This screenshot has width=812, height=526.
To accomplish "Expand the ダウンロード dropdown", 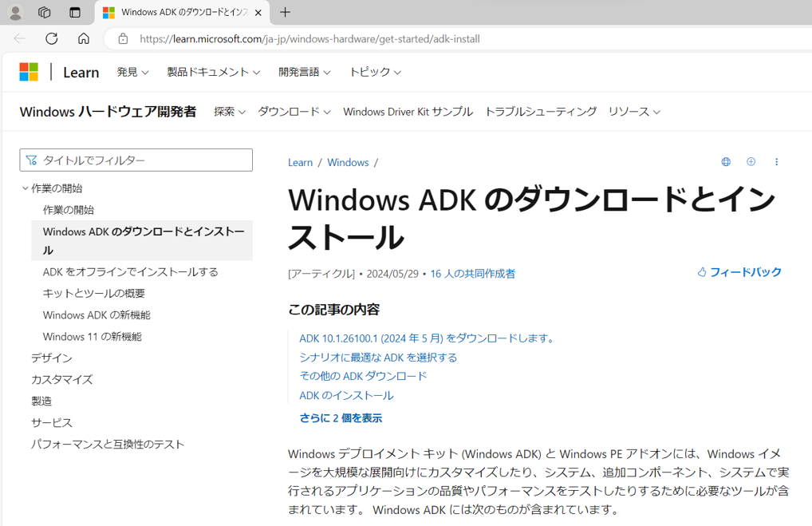I will (x=294, y=112).
